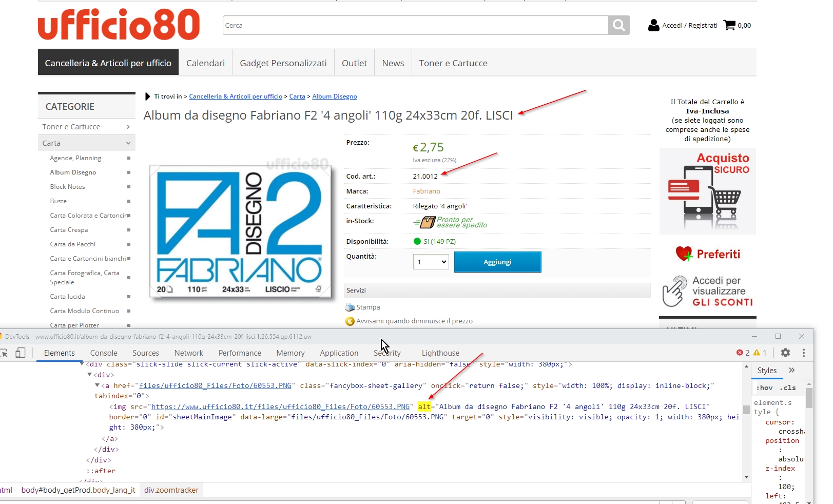Click the Fabriano brand link
833x504 pixels.
(x=427, y=191)
